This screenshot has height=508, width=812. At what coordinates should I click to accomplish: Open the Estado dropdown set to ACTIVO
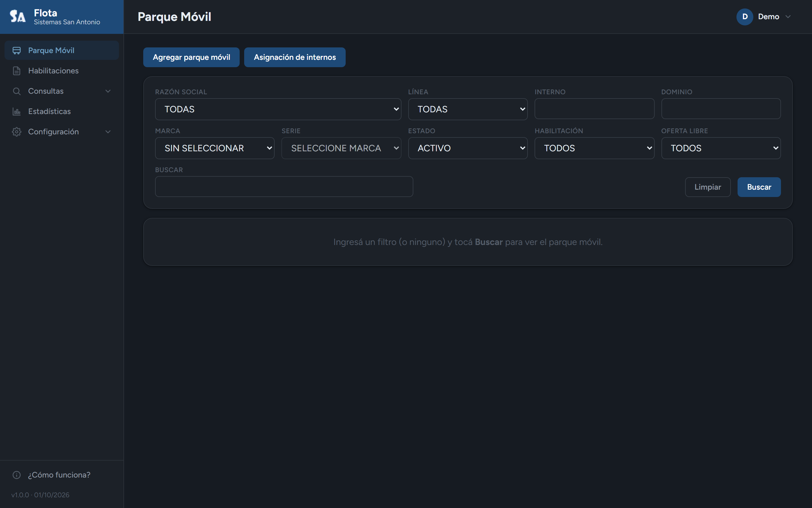[x=467, y=148]
